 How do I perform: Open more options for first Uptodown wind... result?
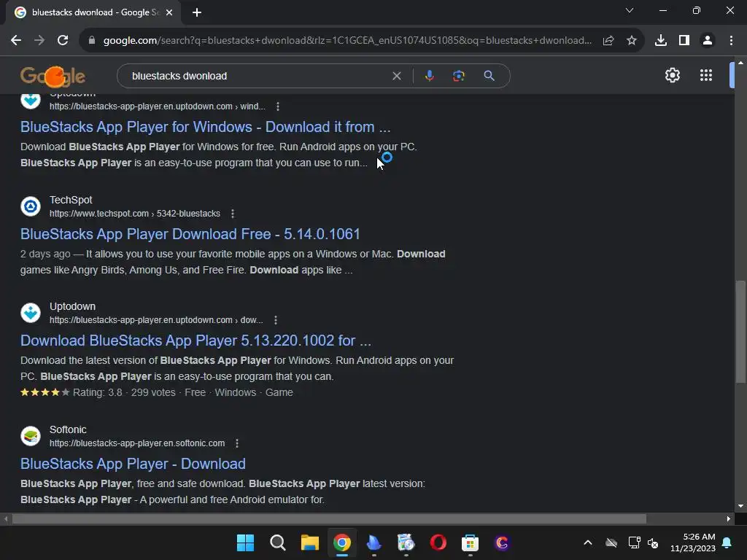click(x=278, y=106)
